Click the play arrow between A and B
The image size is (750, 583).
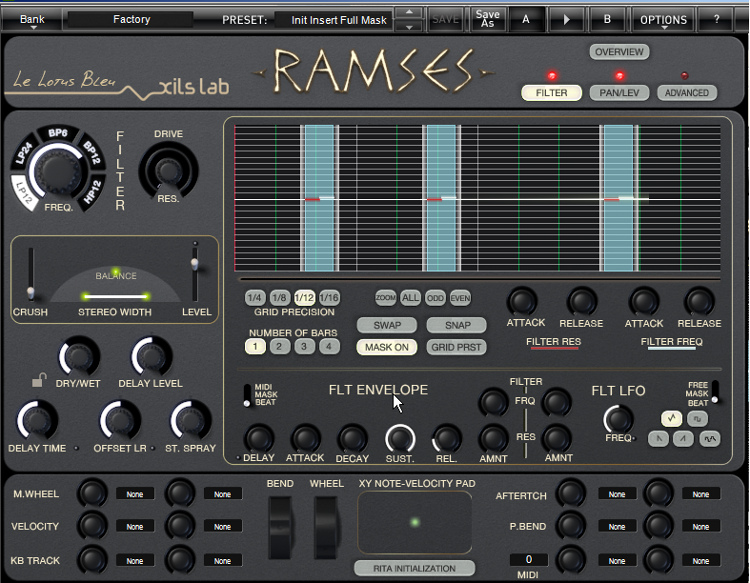coord(566,20)
